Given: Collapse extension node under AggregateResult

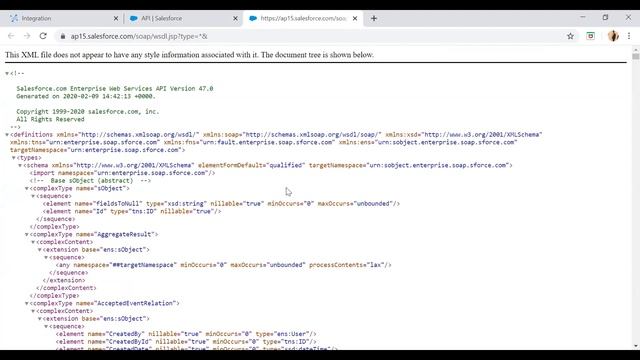Looking at the screenshot, I should coord(40,250).
